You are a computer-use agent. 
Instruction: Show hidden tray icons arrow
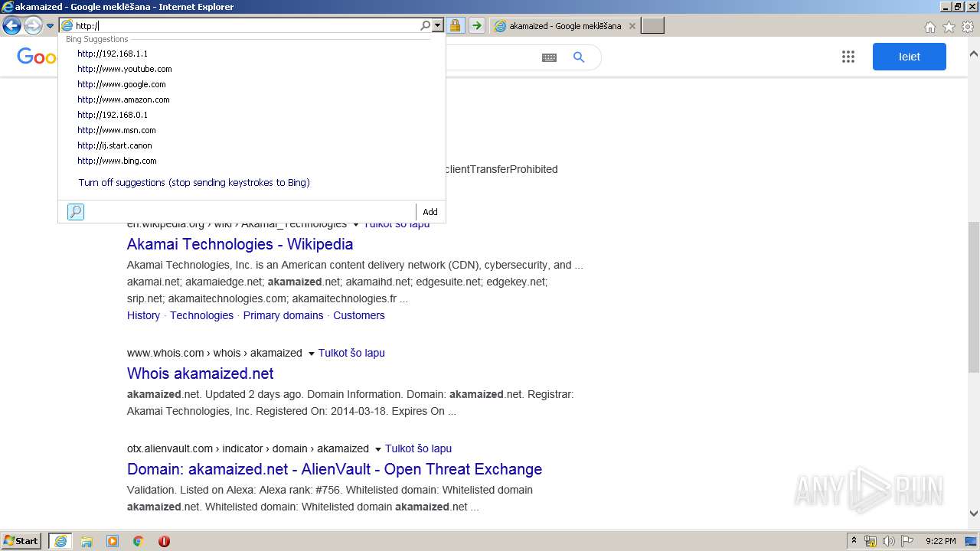pos(854,541)
